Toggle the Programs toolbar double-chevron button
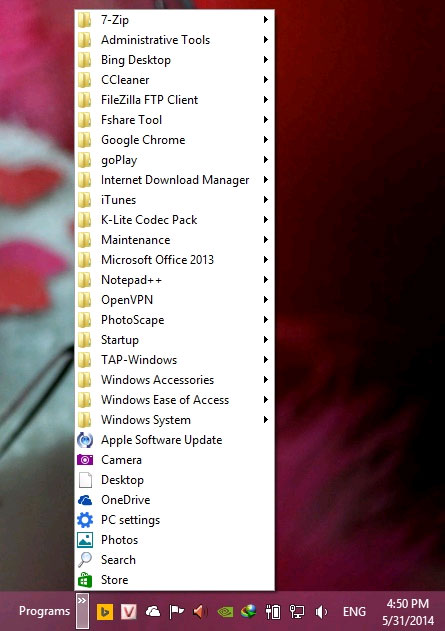This screenshot has width=445, height=631. 82,611
